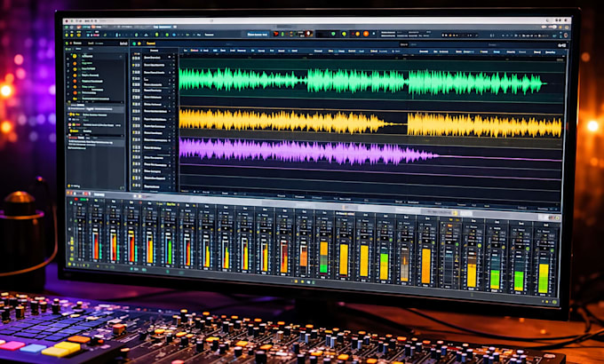Click the green shield icon in top toolbar
The image size is (604, 364).
pos(333,35)
